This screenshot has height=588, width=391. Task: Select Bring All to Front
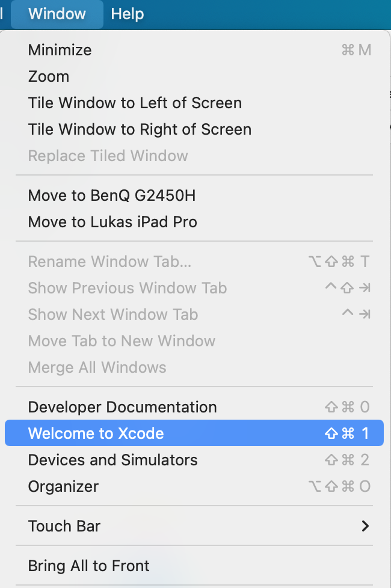88,566
